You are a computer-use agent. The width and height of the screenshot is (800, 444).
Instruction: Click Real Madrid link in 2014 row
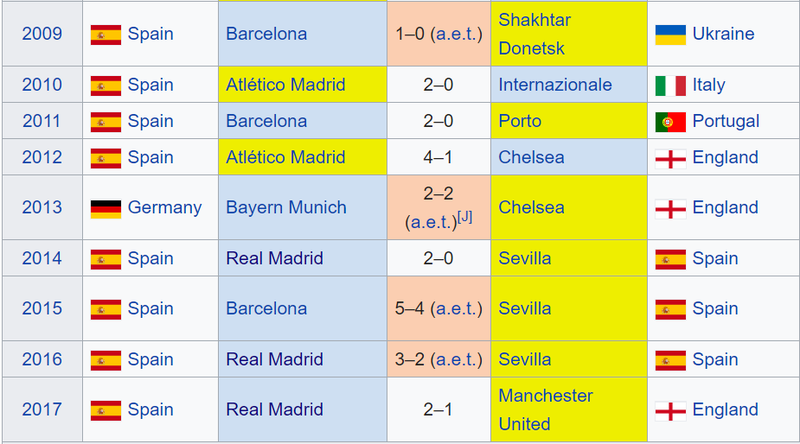[274, 258]
